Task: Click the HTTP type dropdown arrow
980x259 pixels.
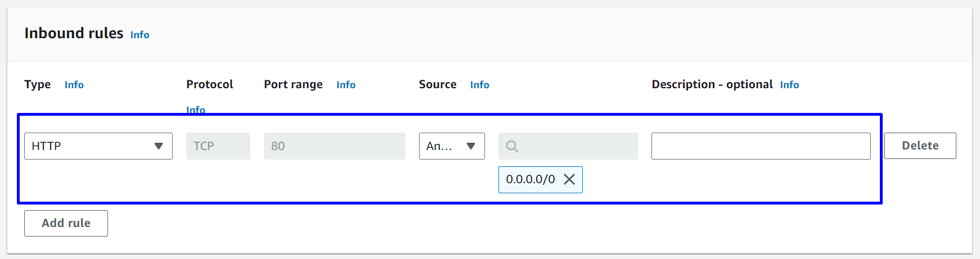Action: coord(159,146)
